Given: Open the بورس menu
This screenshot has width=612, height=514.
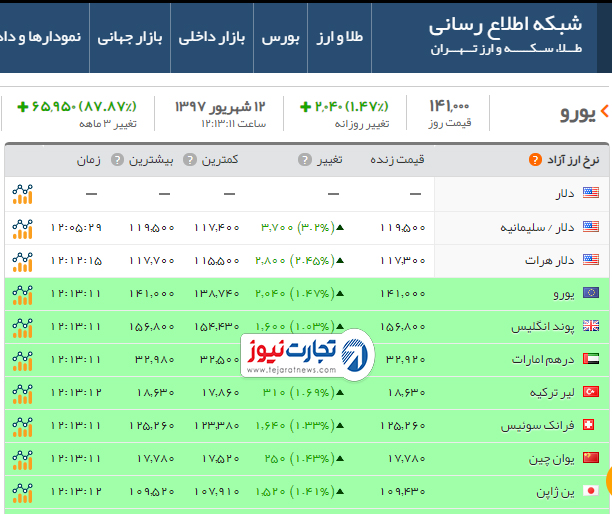Looking at the screenshot, I should 281,37.
